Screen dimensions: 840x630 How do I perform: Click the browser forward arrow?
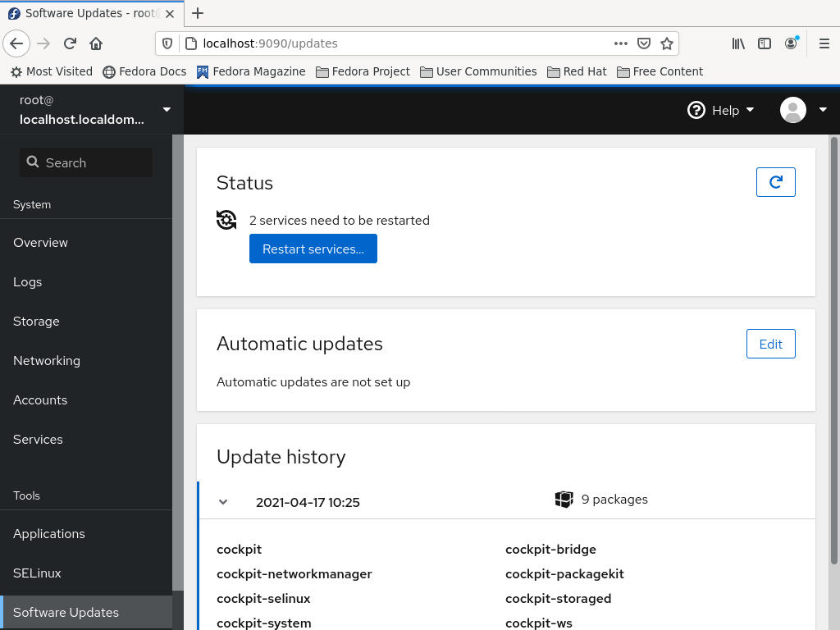point(43,43)
